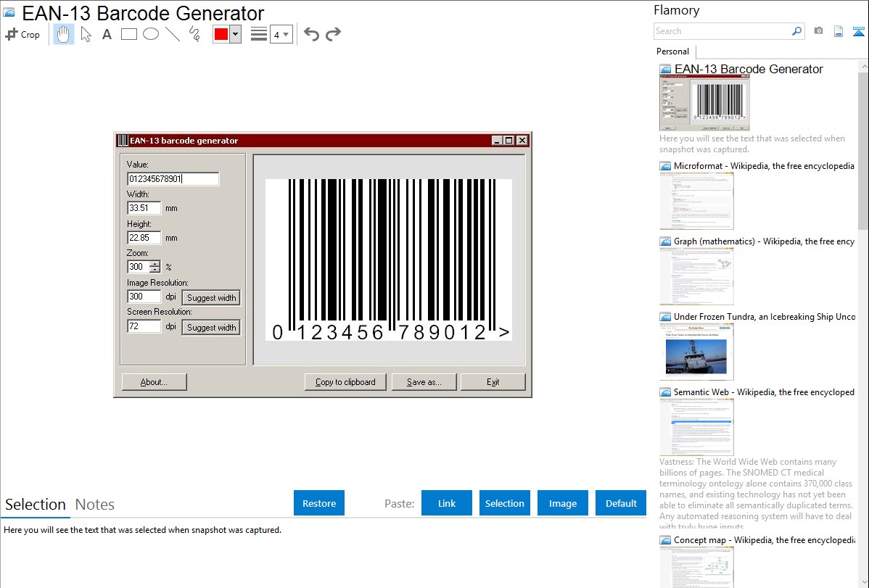Activate the hand pan tool
869x588 pixels.
point(64,34)
